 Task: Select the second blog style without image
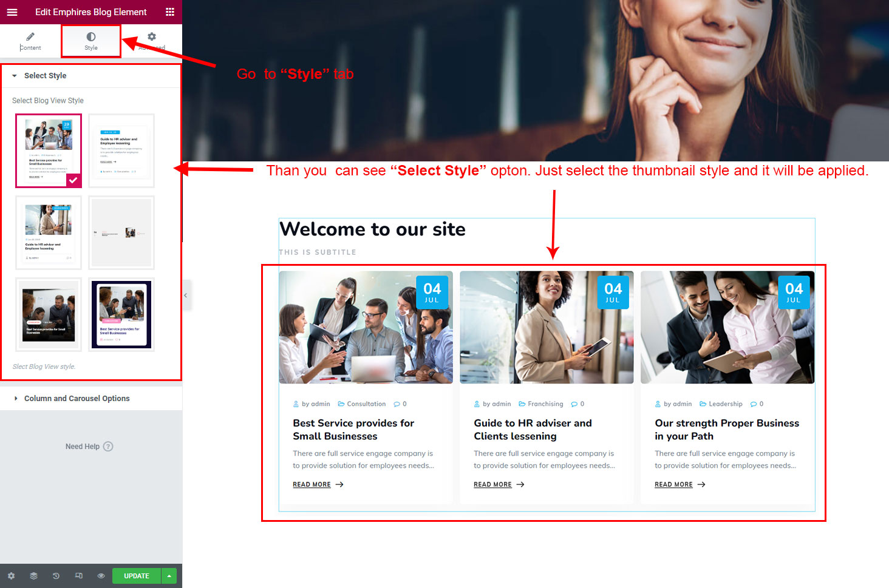point(121,150)
